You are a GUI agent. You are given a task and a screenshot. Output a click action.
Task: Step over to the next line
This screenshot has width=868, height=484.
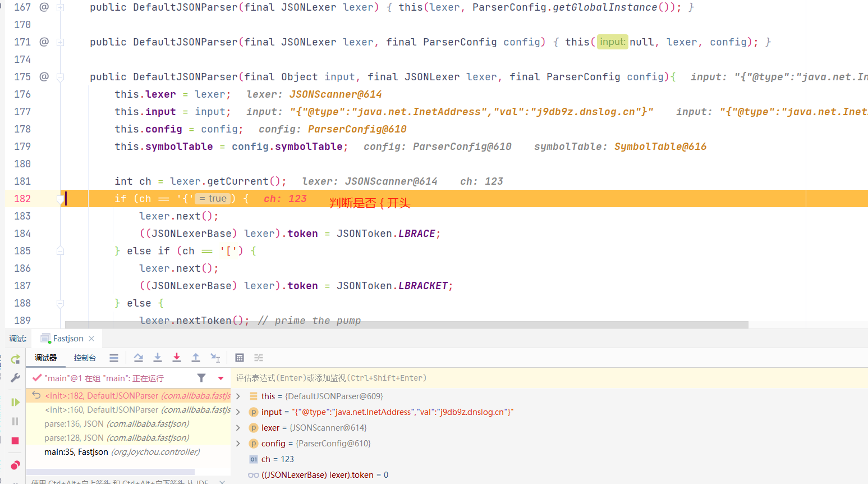pos(139,358)
